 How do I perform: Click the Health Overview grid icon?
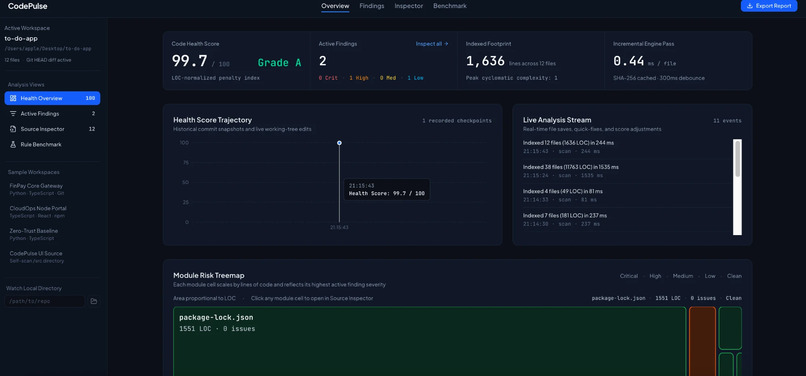point(13,98)
